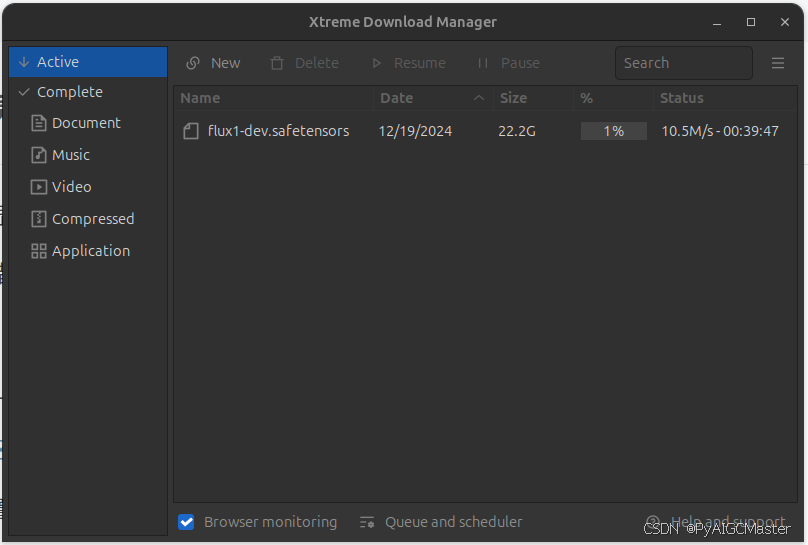Click the trash icon of Delete
The height and width of the screenshot is (545, 808).
277,63
